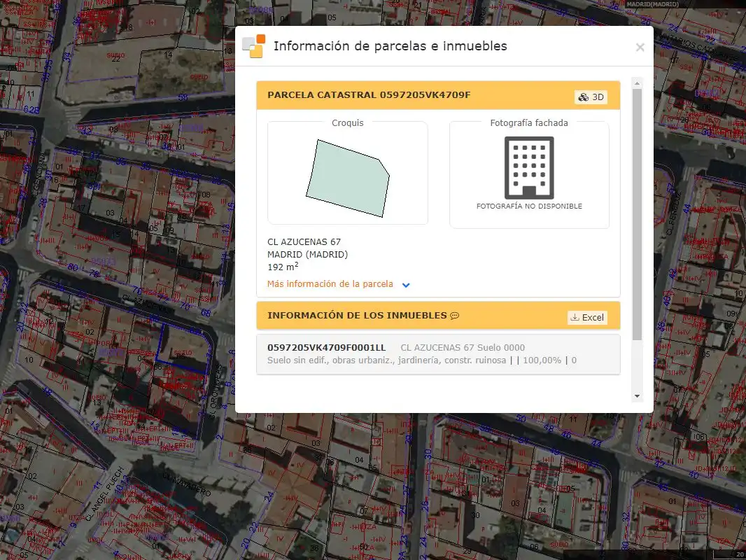Open the 3D view of the parcel

[x=591, y=97]
